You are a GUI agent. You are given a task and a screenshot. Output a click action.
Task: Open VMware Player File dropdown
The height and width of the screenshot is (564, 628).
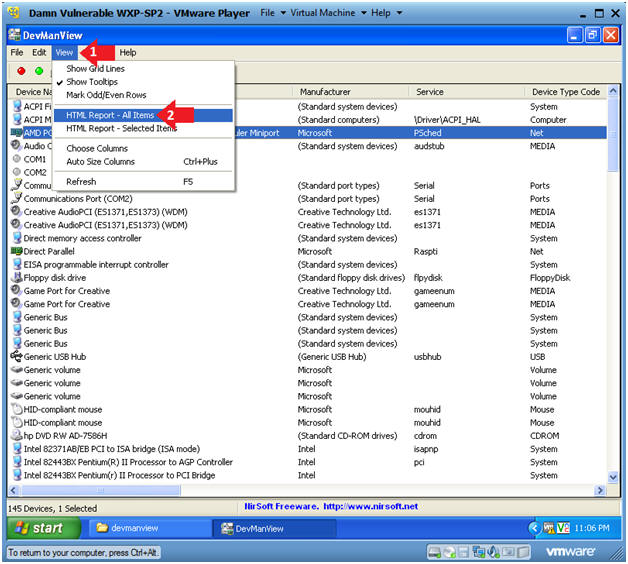[x=272, y=13]
